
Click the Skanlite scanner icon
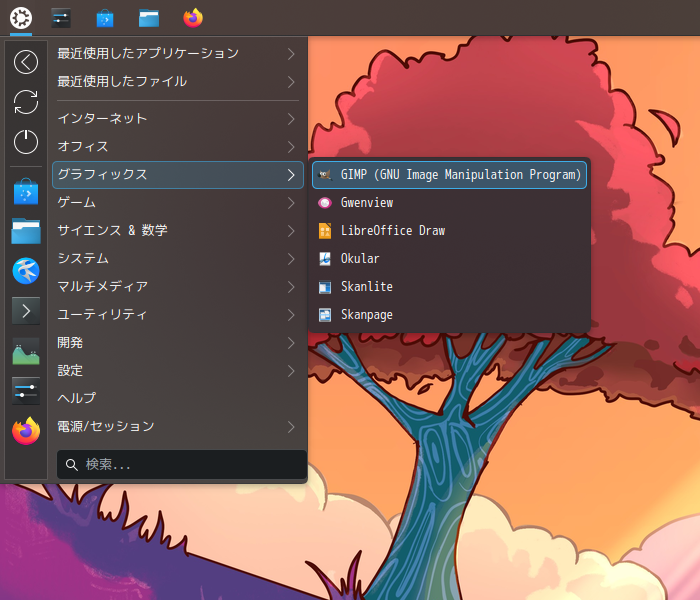pos(325,287)
